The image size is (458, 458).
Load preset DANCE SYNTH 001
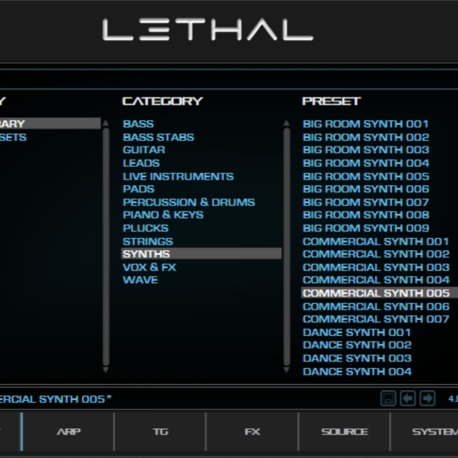[x=357, y=332]
